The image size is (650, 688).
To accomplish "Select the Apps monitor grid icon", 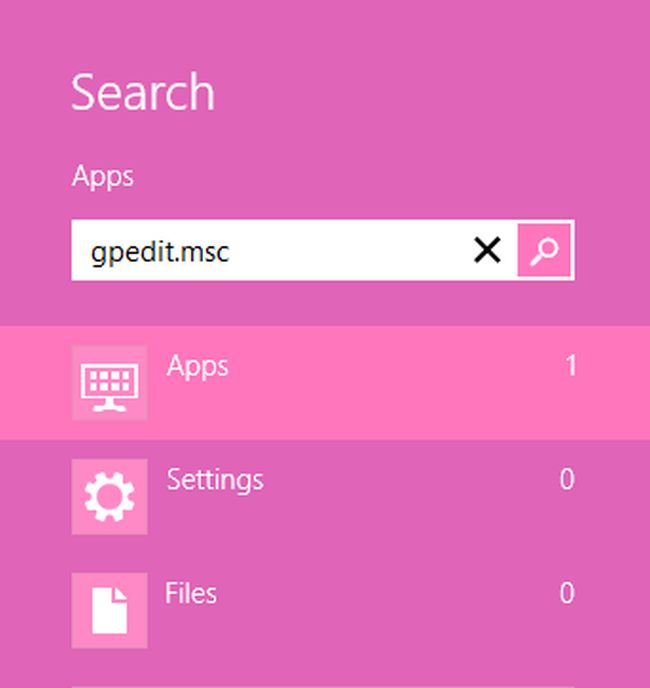I will 109,383.
